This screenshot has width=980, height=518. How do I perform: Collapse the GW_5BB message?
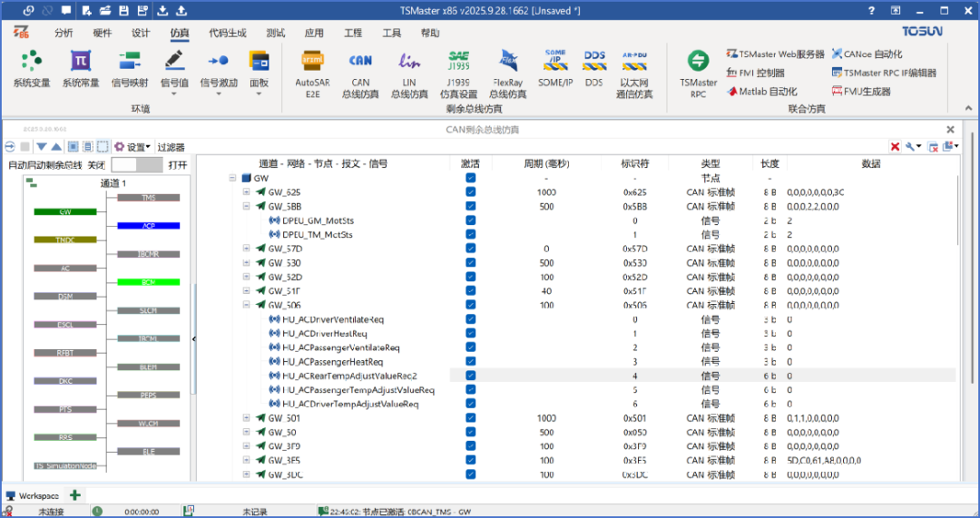tap(246, 206)
